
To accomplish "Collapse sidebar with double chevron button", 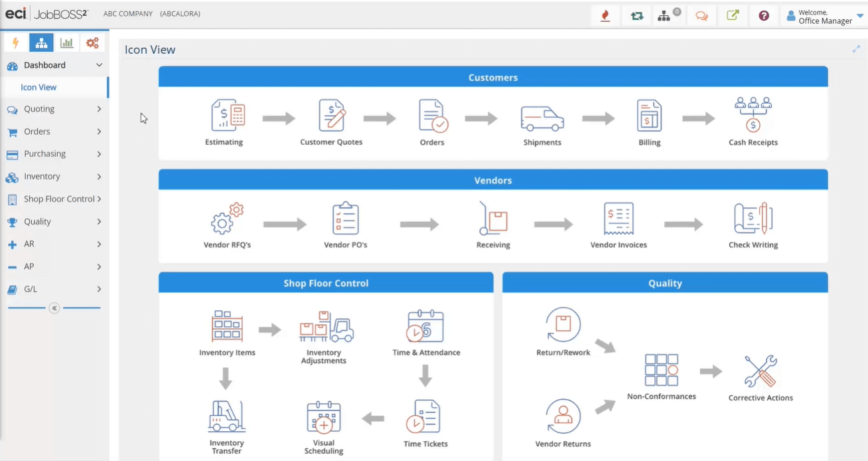I will coord(54,308).
